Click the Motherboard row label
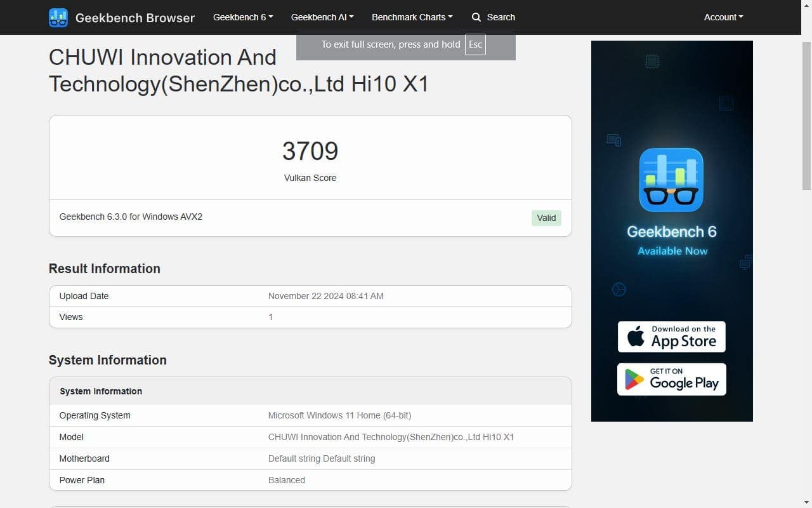Screen dimensions: 812x508 point(84,458)
